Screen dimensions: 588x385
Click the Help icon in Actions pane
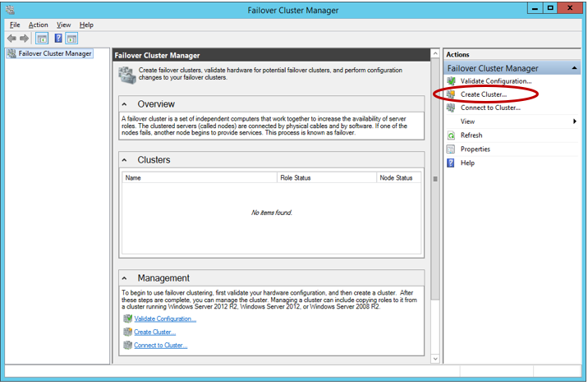(451, 163)
